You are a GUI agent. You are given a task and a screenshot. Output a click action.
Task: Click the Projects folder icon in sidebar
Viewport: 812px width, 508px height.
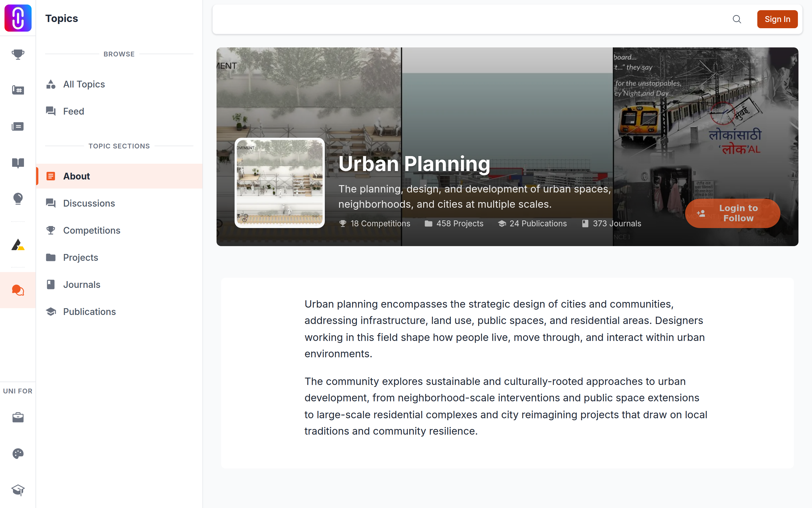(x=51, y=257)
